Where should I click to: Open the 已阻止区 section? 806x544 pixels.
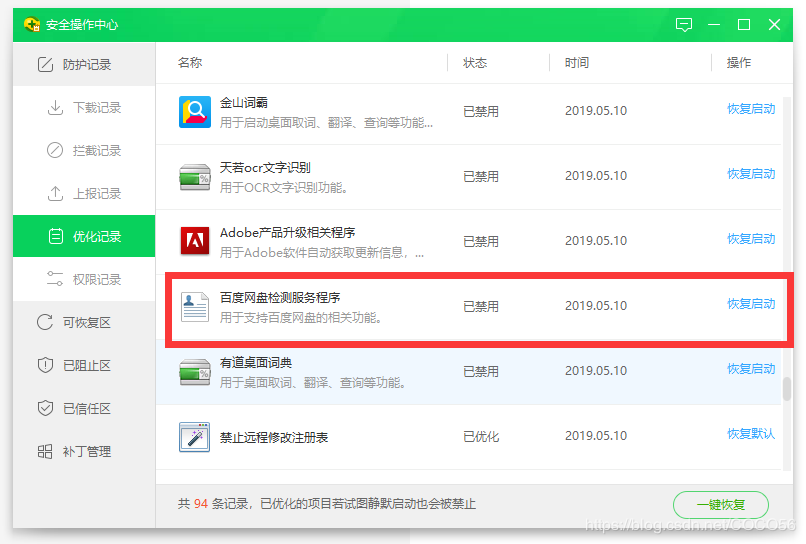tap(84, 366)
